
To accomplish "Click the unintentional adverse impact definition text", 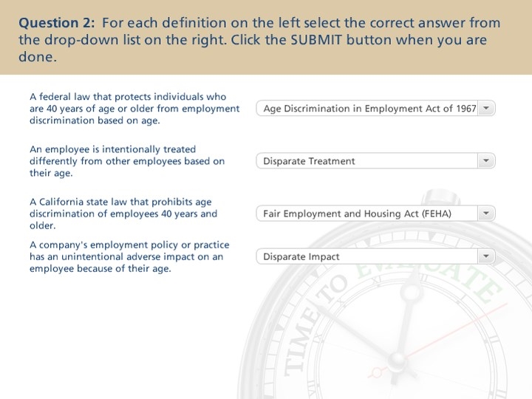I will (129, 257).
